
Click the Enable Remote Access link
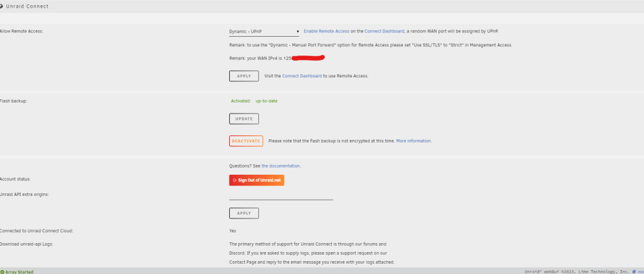coord(327,31)
